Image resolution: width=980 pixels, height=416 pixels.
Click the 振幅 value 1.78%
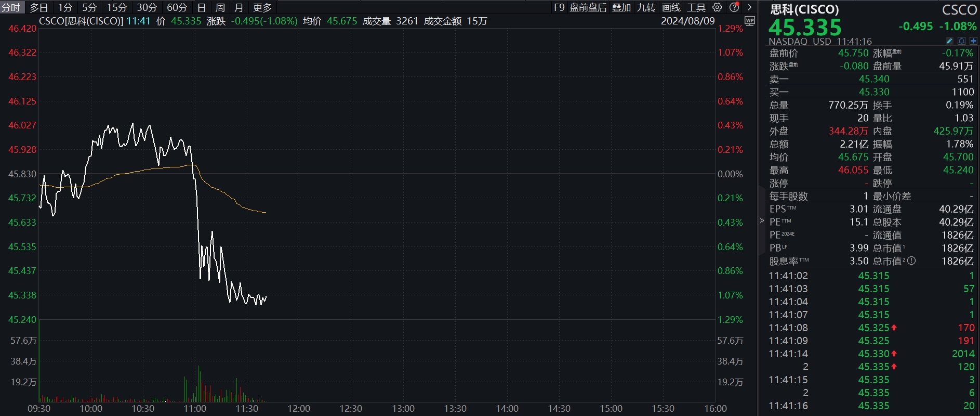pos(959,144)
